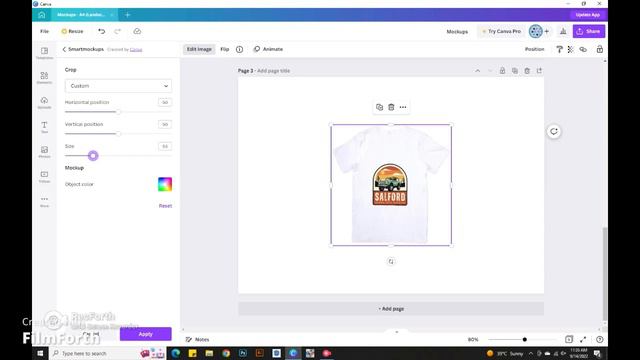Image resolution: width=640 pixels, height=360 pixels.
Task: Open the Resize menu
Action: 72,31
